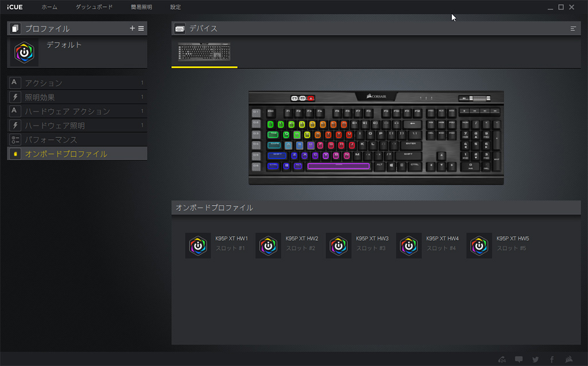Select the keyboard device thumbnail tab
588x366 pixels.
(204, 52)
